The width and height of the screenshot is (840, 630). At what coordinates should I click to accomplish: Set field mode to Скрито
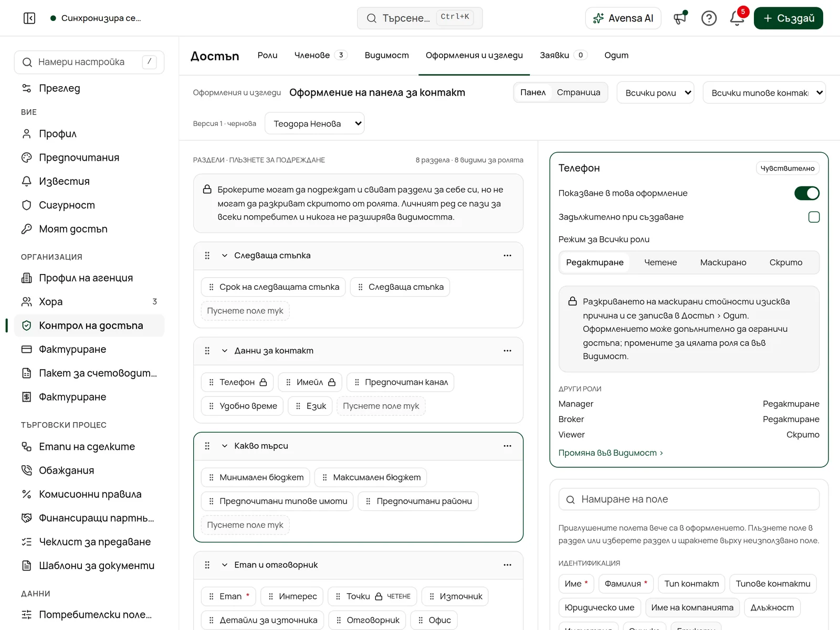[786, 262]
